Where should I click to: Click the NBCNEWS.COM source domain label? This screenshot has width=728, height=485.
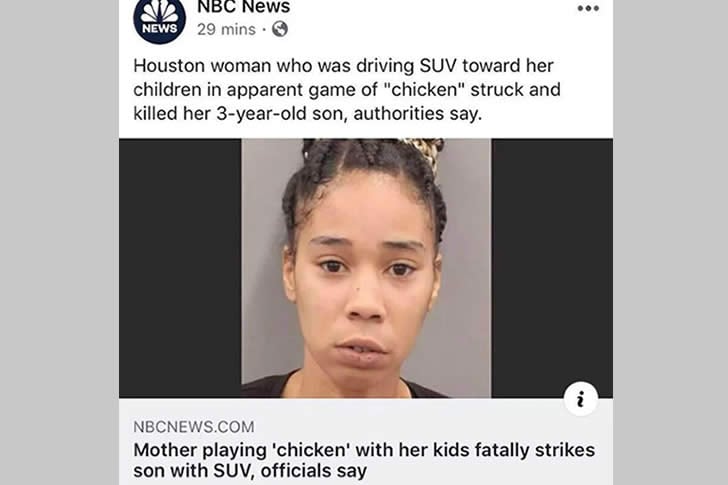pos(194,427)
